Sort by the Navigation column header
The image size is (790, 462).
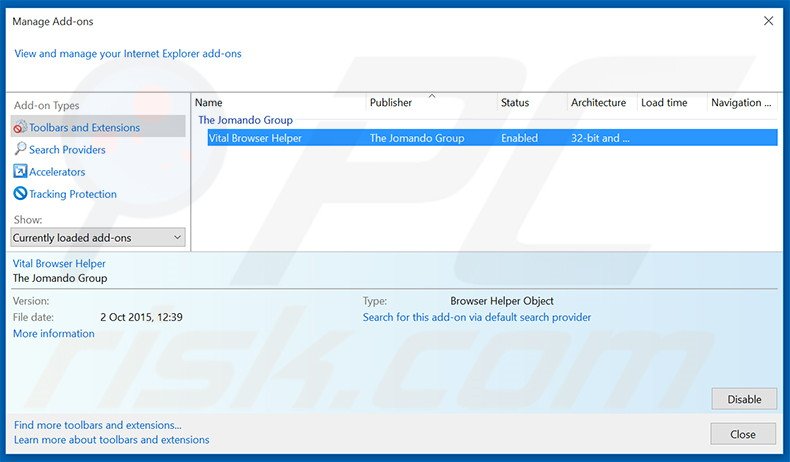(x=743, y=102)
